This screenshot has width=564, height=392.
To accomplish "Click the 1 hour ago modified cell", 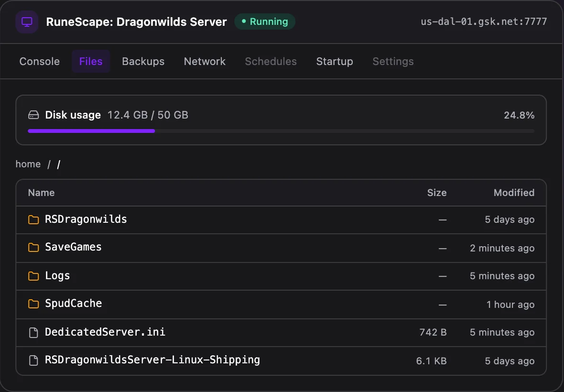I will (x=510, y=305).
